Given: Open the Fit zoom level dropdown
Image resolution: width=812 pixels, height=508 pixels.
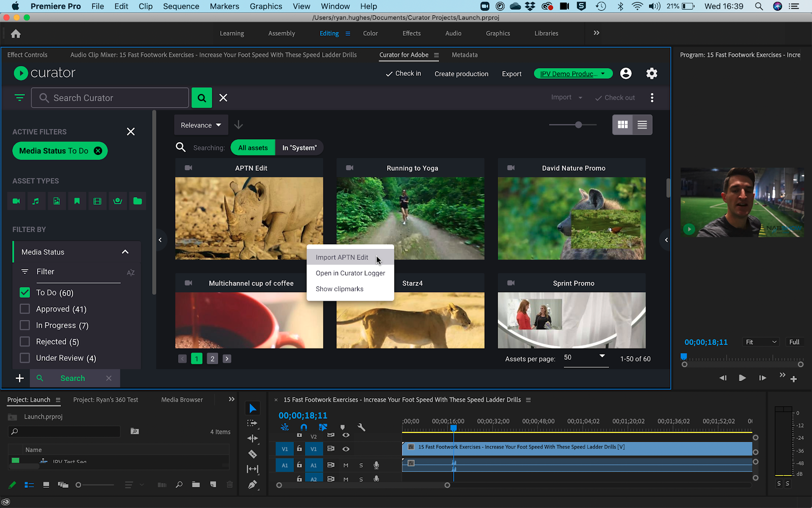Looking at the screenshot, I should [x=760, y=342].
